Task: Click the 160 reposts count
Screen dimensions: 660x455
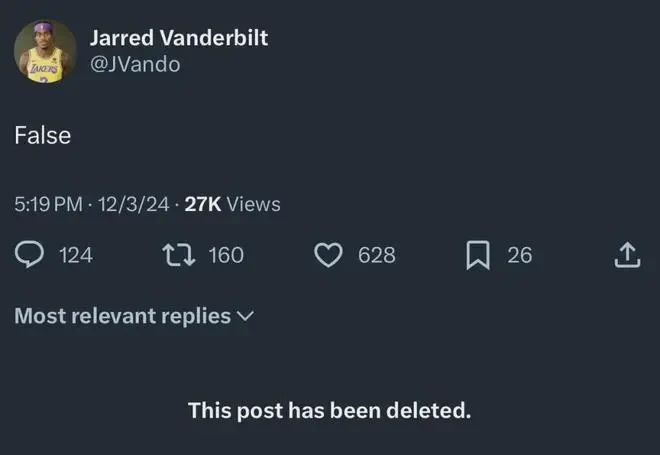Action: [226, 255]
